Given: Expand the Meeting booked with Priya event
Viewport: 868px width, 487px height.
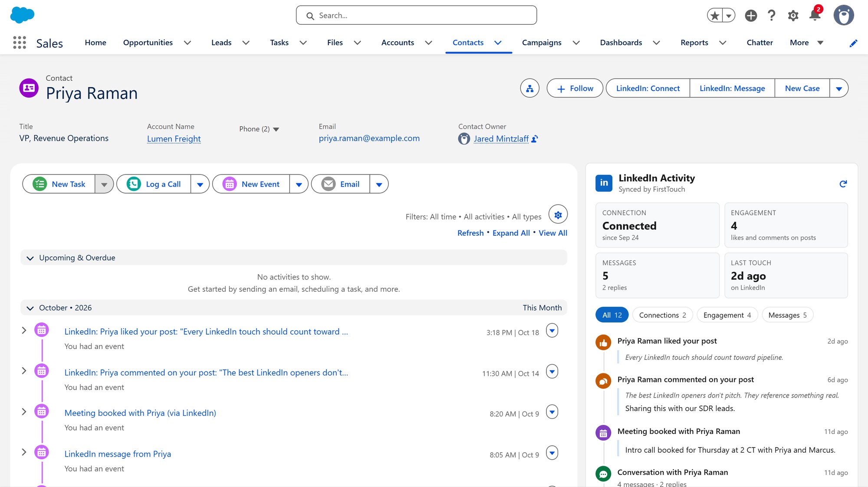Looking at the screenshot, I should click(x=24, y=411).
